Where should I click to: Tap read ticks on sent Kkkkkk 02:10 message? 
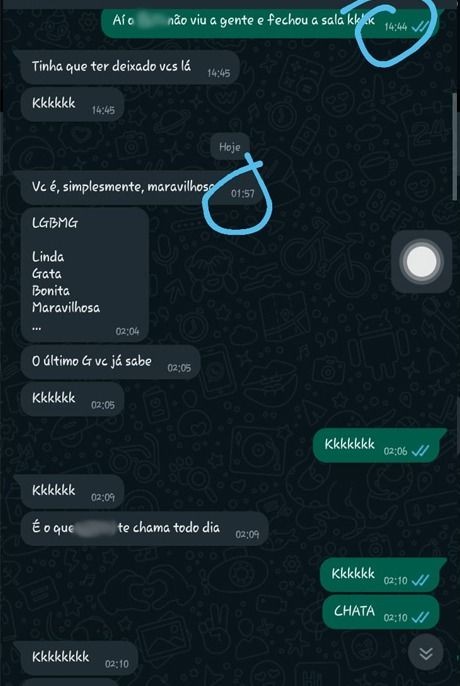[421, 580]
